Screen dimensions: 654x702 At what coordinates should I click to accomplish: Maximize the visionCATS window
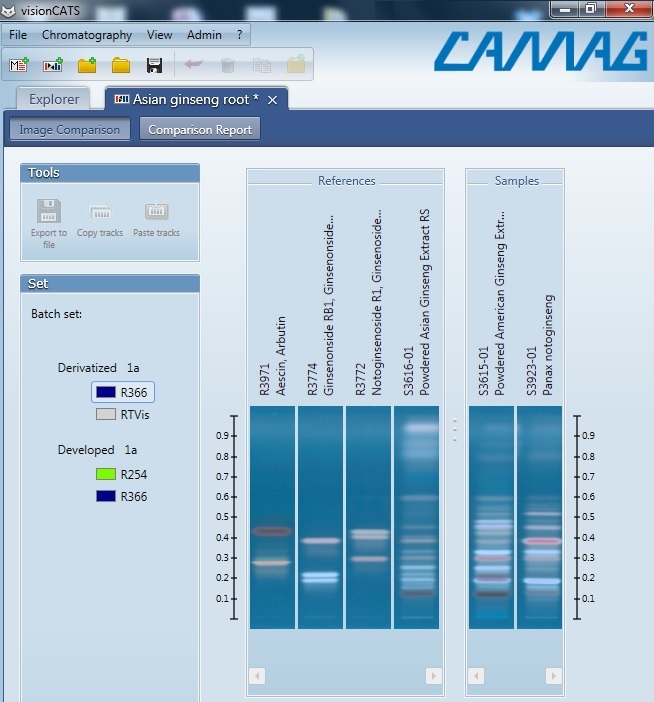click(x=591, y=9)
